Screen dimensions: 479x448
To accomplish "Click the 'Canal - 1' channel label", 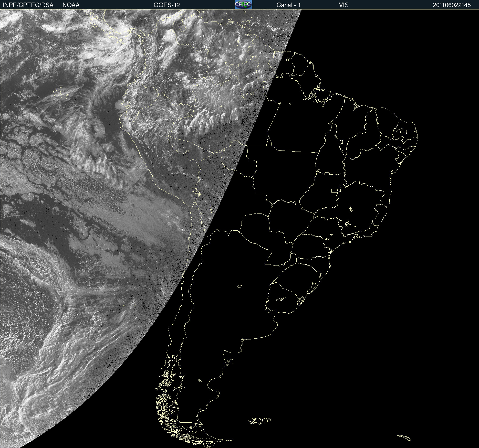I will coord(289,5).
